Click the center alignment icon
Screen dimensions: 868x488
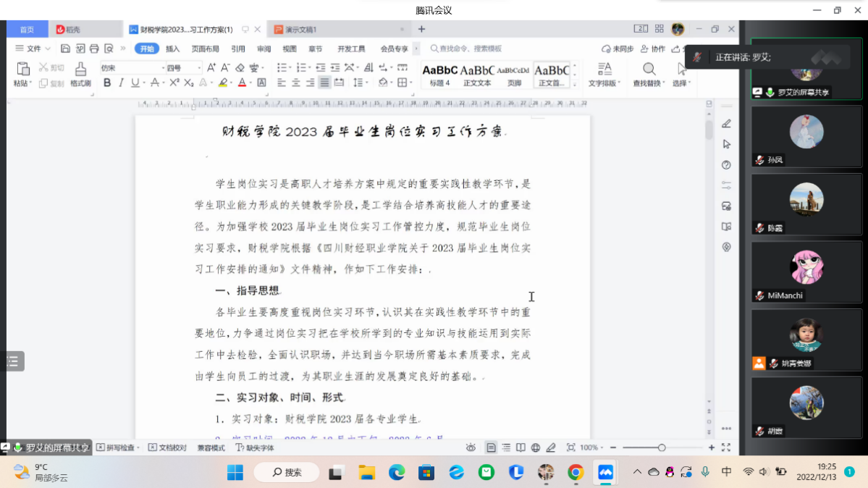pyautogui.click(x=296, y=83)
